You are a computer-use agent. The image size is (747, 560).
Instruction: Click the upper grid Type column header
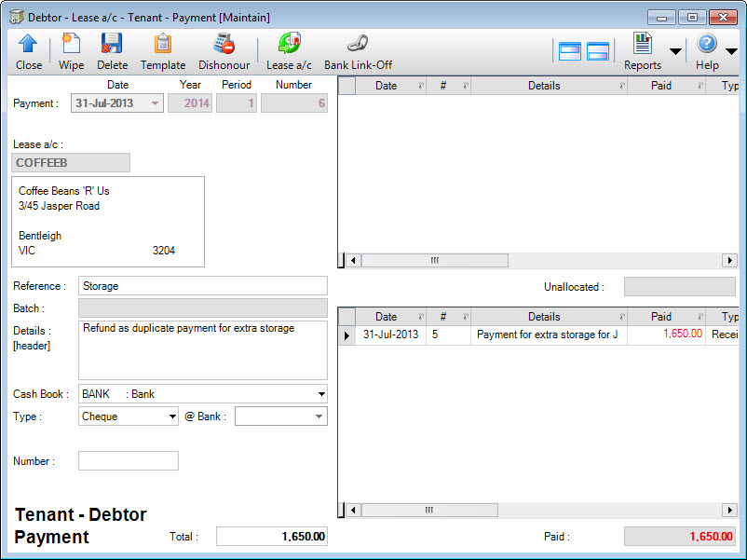pos(722,86)
